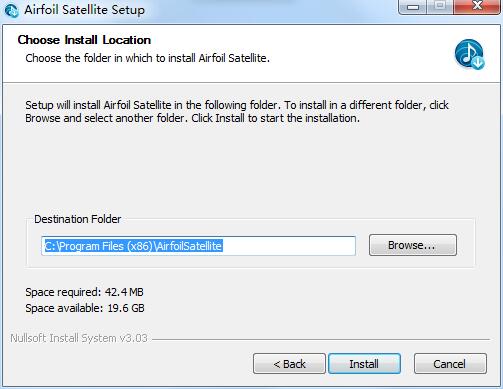Click the setup instructions paragraph text
Image resolution: width=503 pixels, height=389 pixels.
click(x=237, y=112)
